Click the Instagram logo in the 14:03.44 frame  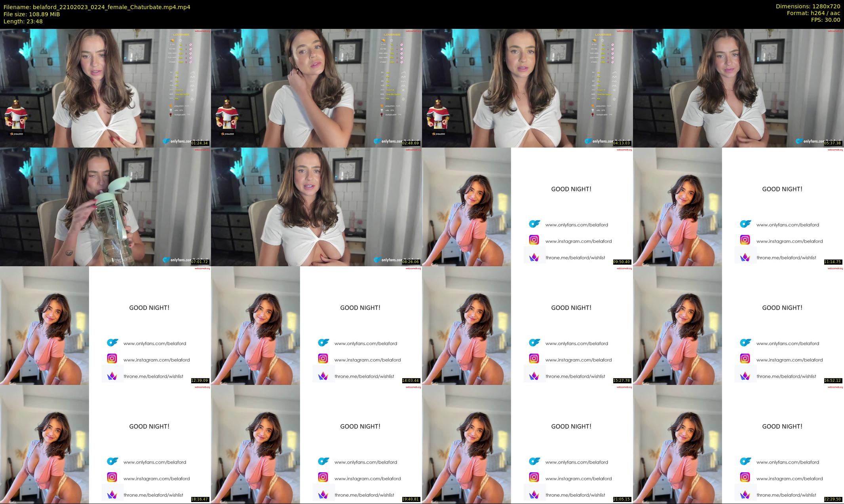(x=323, y=358)
